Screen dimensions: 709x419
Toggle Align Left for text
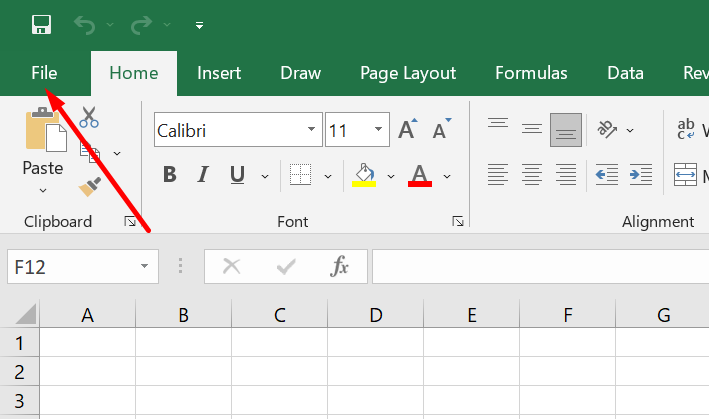[x=498, y=174]
